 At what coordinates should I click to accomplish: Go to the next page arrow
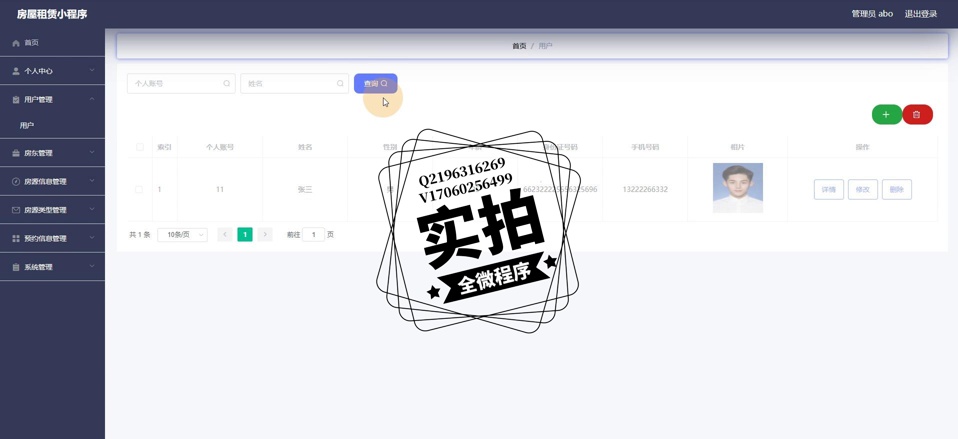[265, 235]
